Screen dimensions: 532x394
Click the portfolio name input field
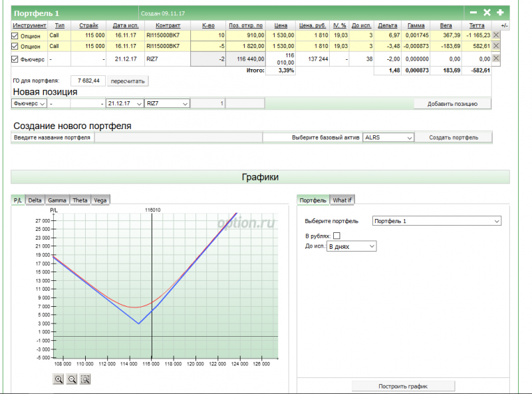(178, 137)
